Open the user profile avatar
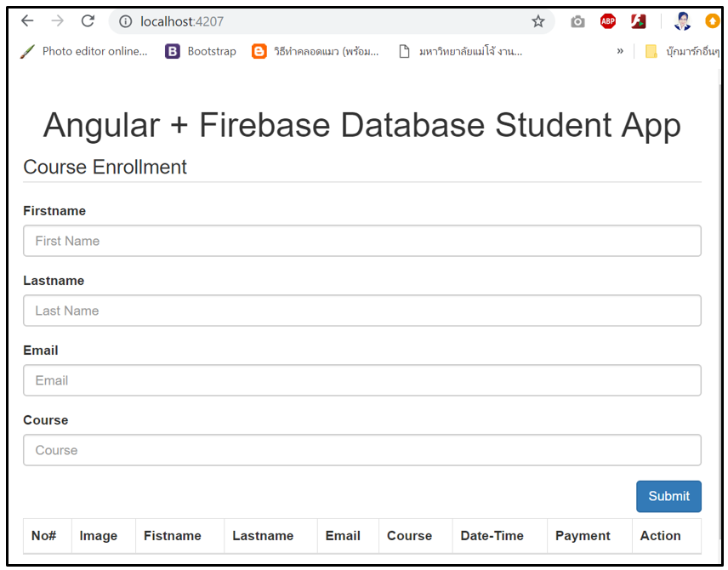 (682, 21)
